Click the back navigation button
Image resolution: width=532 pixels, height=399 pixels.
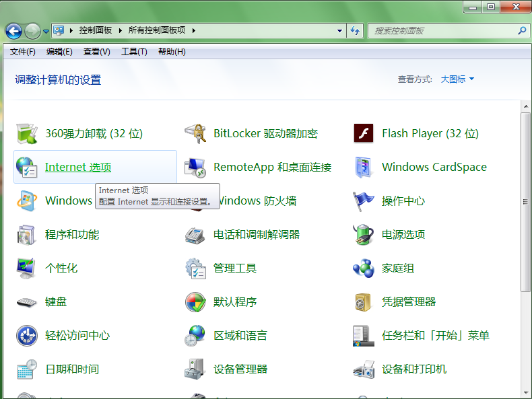[13, 31]
